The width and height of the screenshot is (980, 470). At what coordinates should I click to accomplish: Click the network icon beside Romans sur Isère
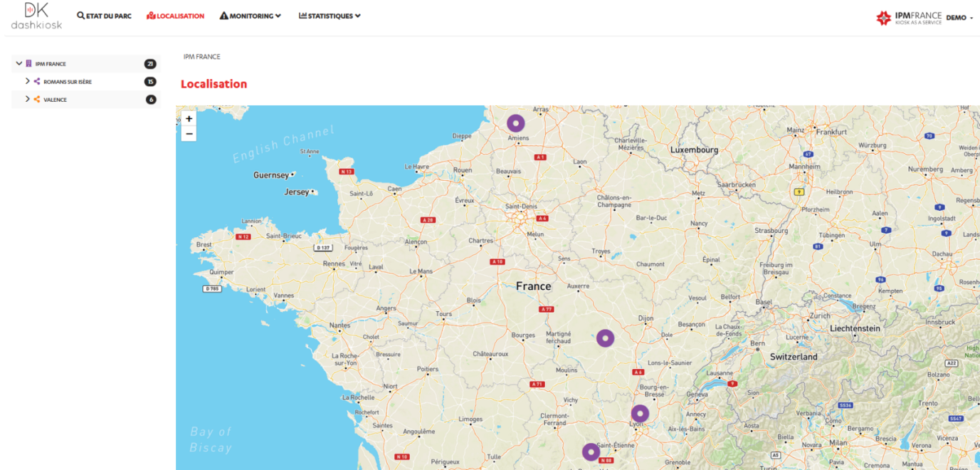36,81
